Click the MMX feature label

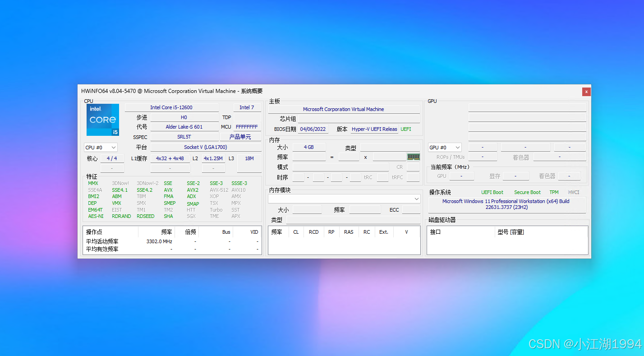93,183
